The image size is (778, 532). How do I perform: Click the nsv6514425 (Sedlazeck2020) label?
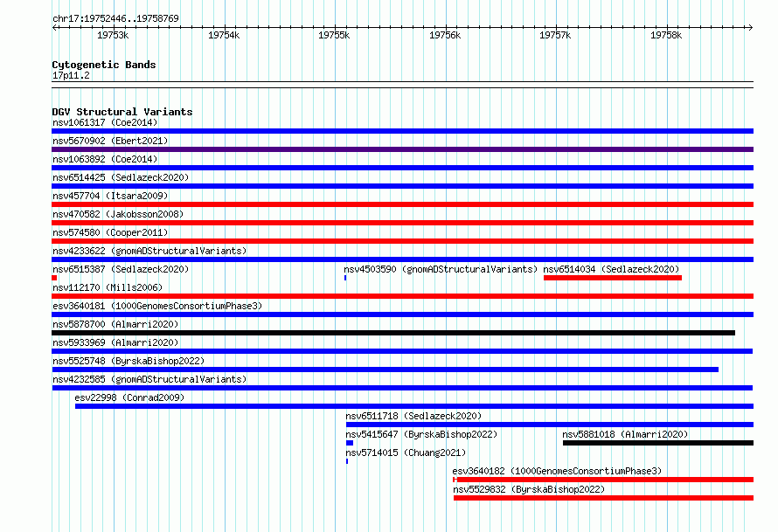(121, 177)
